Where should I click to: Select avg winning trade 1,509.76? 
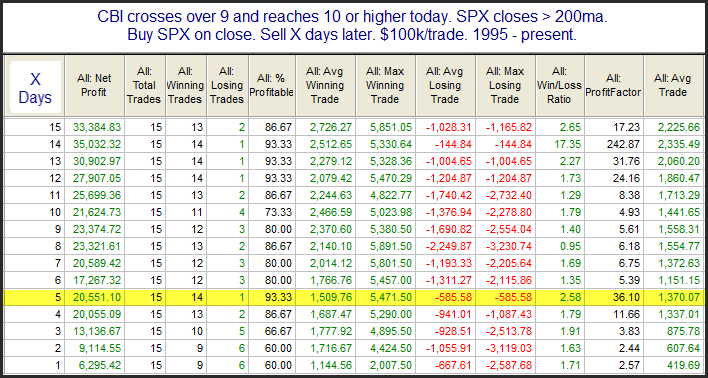point(330,298)
